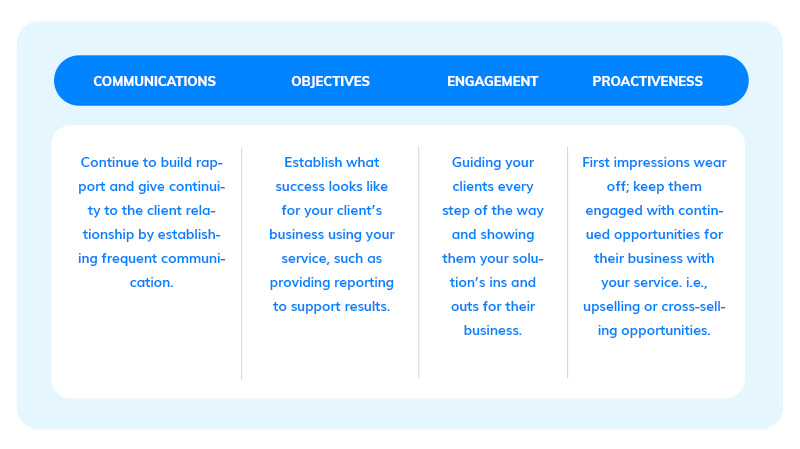Viewport: 800px width, 449px height.
Task: Click the word 'business.' ending third column
Action: point(493,330)
